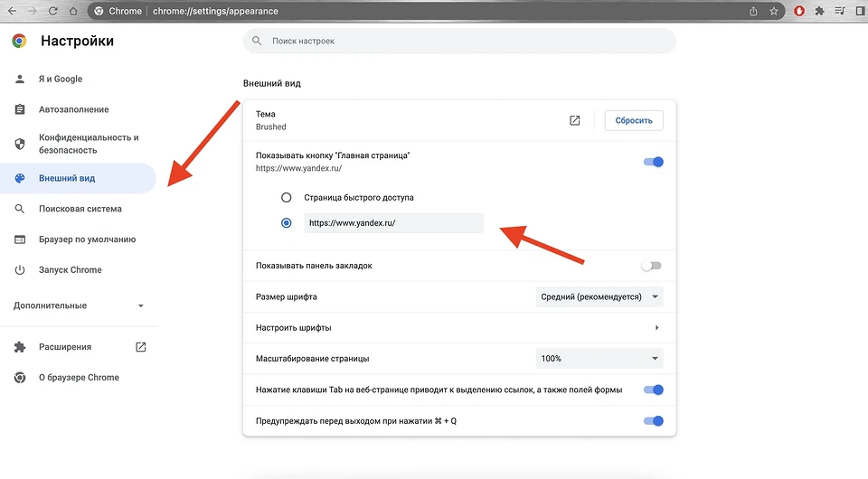Open Search engine settings section
Screen dimensions: 868x479
click(80, 209)
